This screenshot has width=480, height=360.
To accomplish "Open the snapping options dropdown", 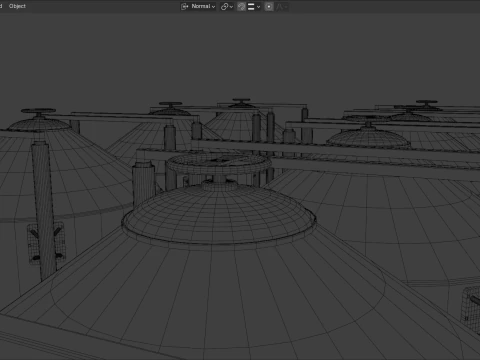I will point(254,6).
